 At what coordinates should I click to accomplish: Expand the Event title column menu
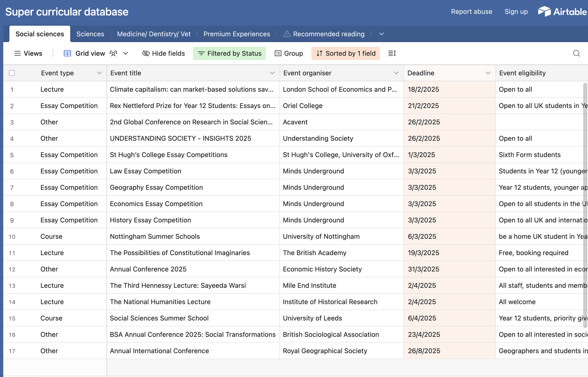(272, 73)
